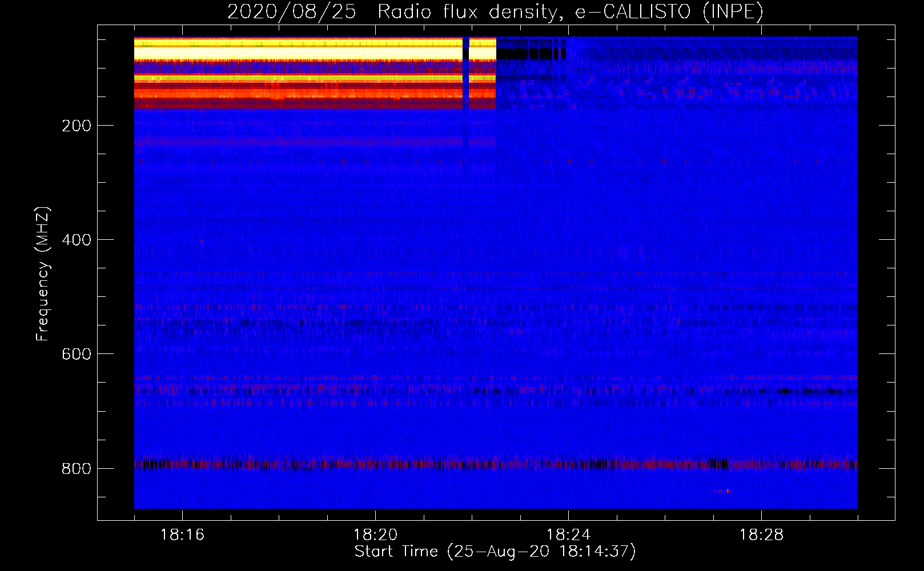This screenshot has width=924, height=571.
Task: Click the dark interference line near 800 MHz
Action: pos(496,464)
